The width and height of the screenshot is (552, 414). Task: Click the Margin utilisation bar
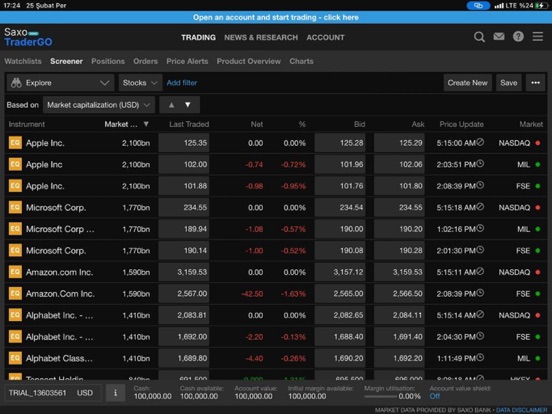(380, 396)
